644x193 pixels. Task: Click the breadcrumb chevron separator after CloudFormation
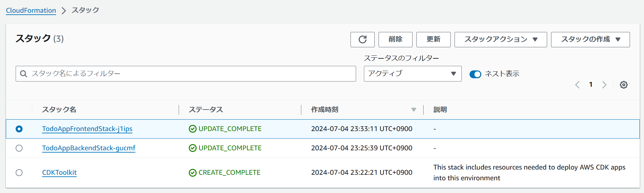click(64, 11)
